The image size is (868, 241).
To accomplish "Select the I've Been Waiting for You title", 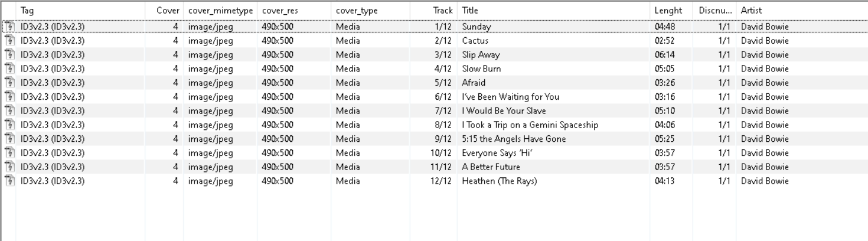I will click(x=510, y=97).
